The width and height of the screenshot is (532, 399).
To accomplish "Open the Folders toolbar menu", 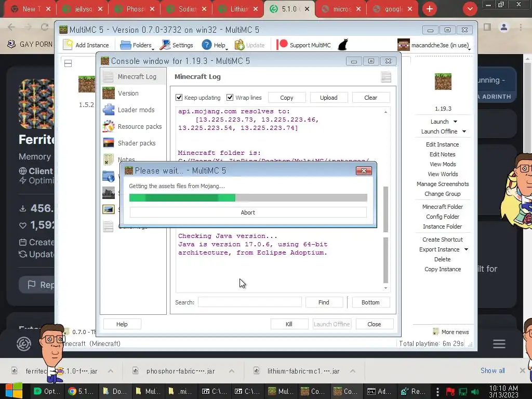I will [137, 45].
